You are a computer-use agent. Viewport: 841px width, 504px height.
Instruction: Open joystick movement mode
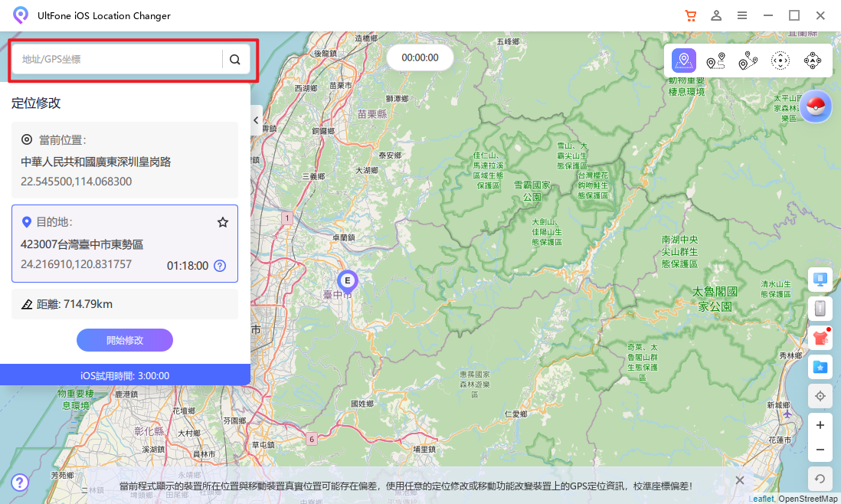coord(780,61)
